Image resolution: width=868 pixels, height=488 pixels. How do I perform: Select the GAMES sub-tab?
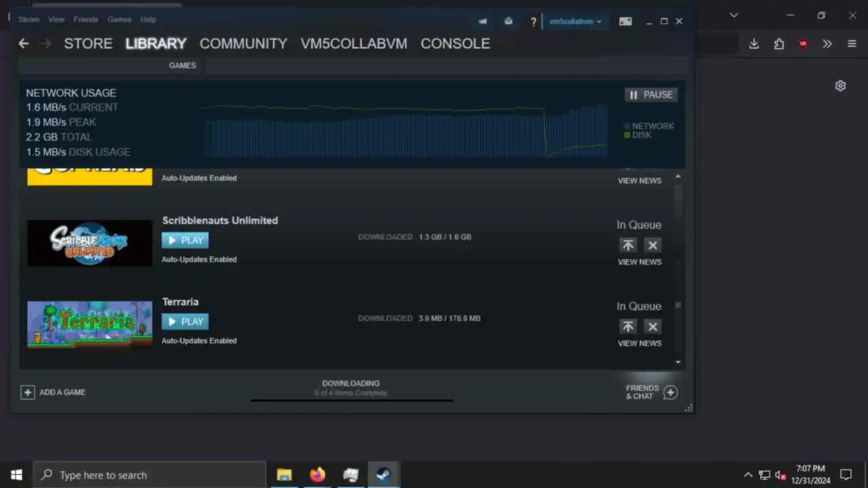pos(182,66)
